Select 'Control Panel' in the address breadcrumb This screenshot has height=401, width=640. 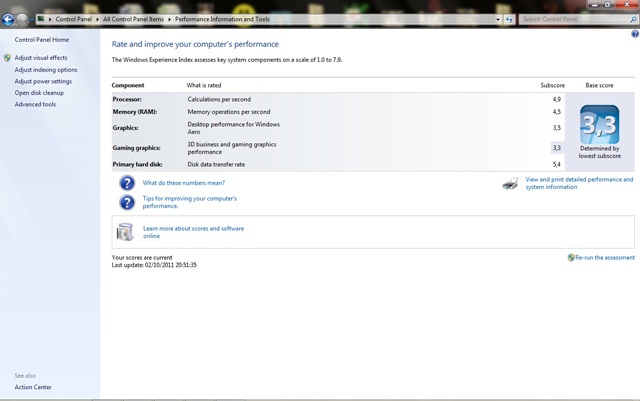click(x=72, y=19)
